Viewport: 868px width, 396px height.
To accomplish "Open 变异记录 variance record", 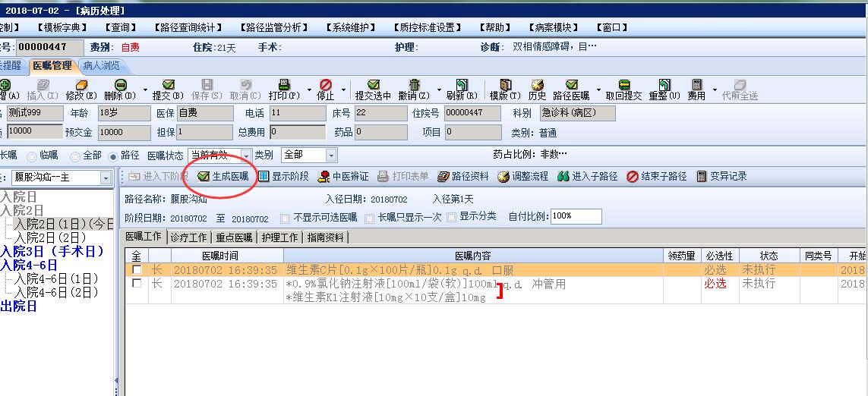I will pos(721,177).
